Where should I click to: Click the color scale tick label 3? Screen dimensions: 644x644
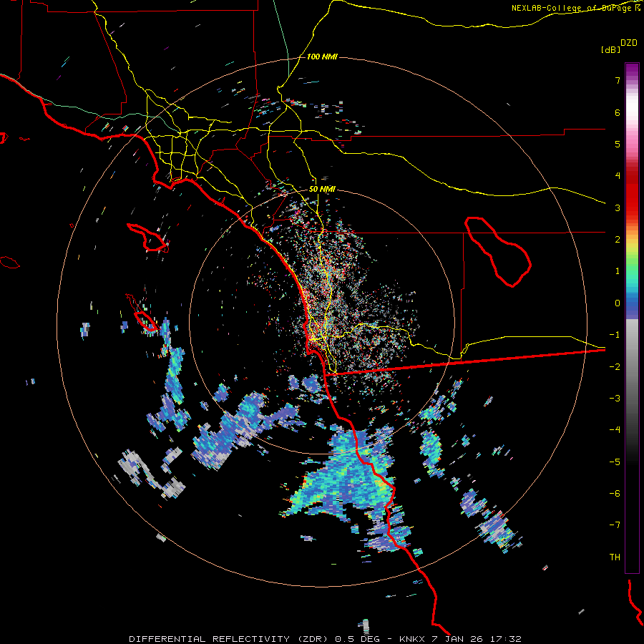pos(618,208)
